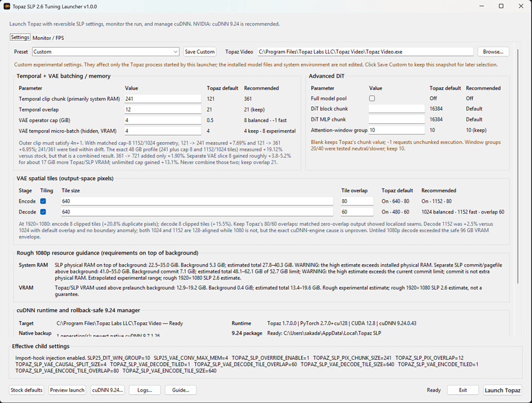Click the 9.24 package Ready path text
Screen dimensions: 532x403
[324, 333]
